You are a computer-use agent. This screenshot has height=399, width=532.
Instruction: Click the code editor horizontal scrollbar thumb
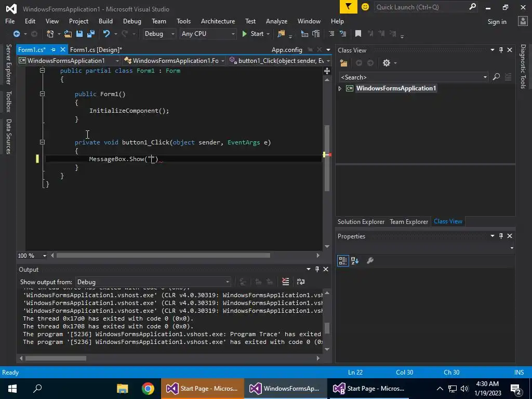(163, 256)
